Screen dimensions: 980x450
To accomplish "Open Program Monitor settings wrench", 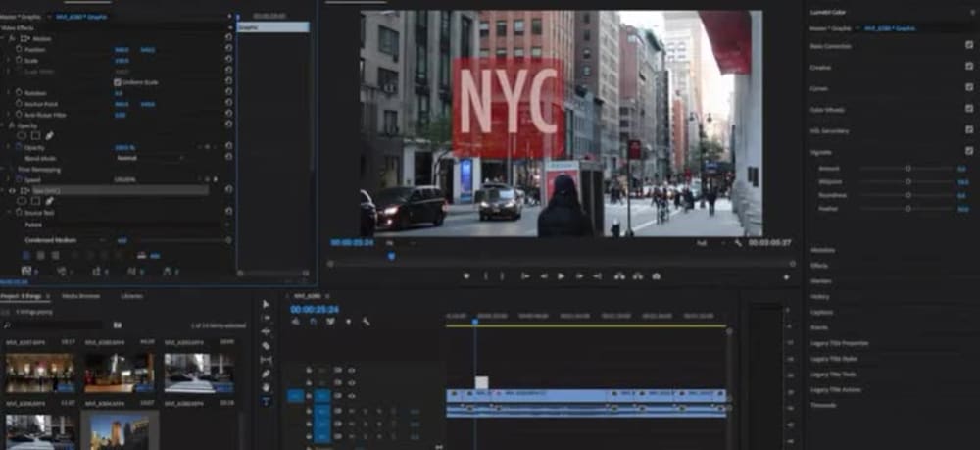I will pos(738,242).
